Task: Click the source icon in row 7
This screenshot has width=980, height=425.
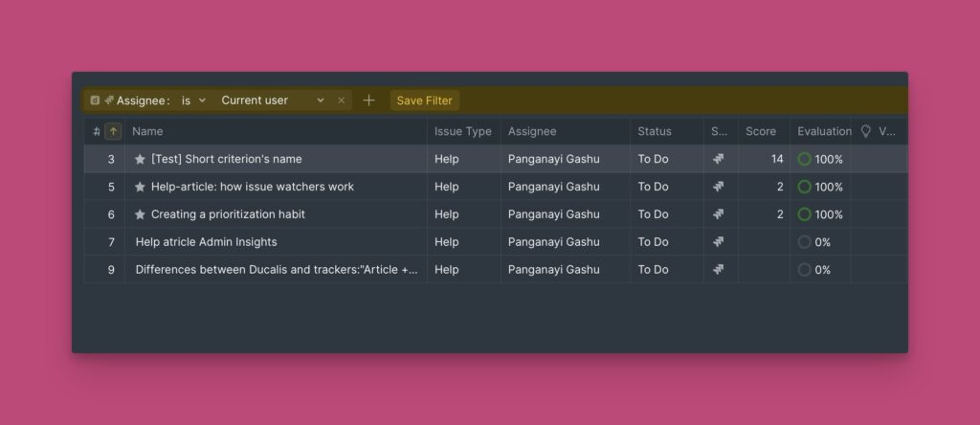Action: [x=719, y=242]
